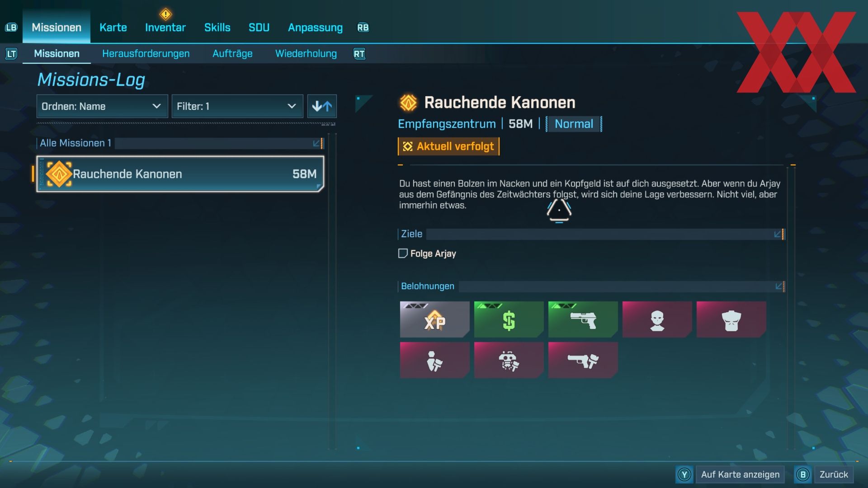Click the green pistol weapon reward

[583, 319]
